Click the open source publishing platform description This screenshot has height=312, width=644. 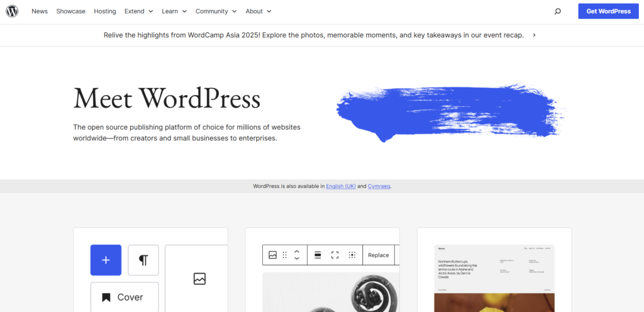[x=187, y=133]
